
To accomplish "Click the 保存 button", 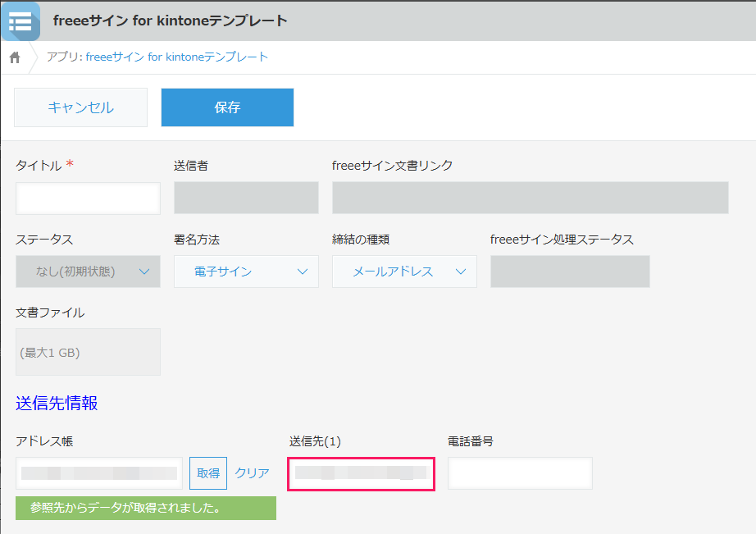I will click(x=227, y=107).
